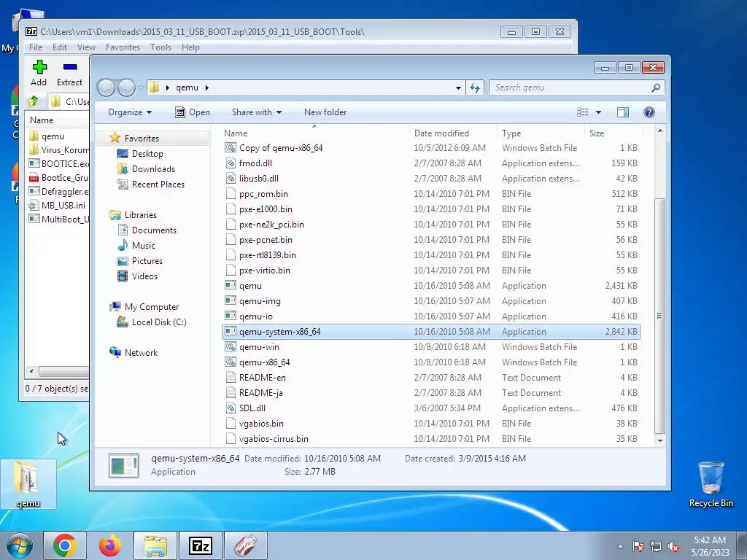The height and width of the screenshot is (560, 747).
Task: Sort files by the Name column header
Action: pos(314,133)
